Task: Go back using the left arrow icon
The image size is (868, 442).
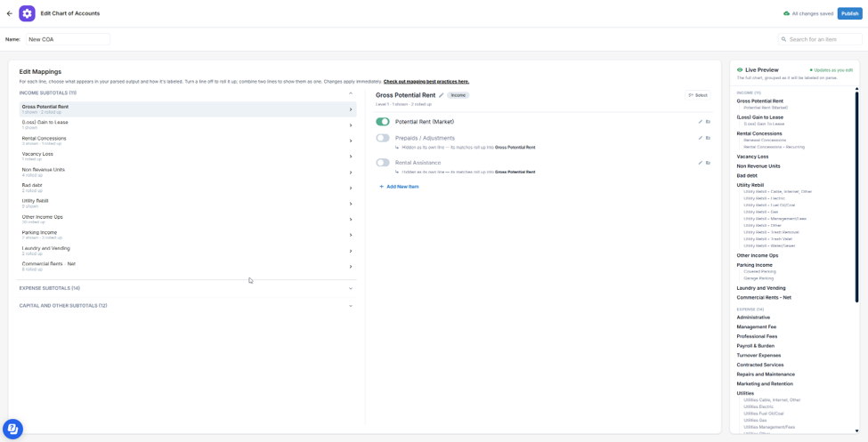Action: 10,13
